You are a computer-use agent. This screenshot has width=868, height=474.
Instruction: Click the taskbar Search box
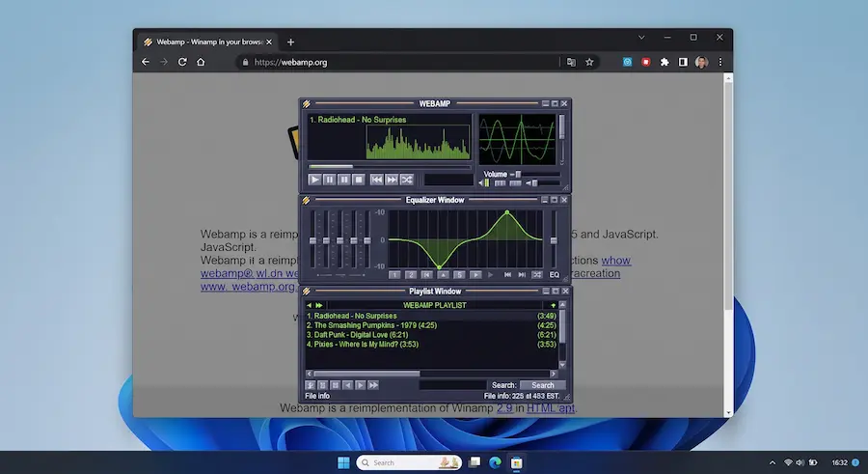pos(409,462)
